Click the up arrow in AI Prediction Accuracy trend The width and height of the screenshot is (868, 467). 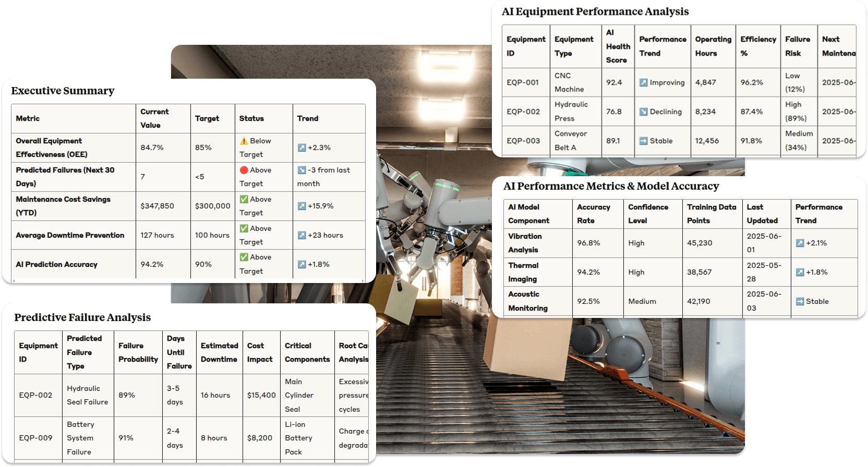pyautogui.click(x=302, y=264)
